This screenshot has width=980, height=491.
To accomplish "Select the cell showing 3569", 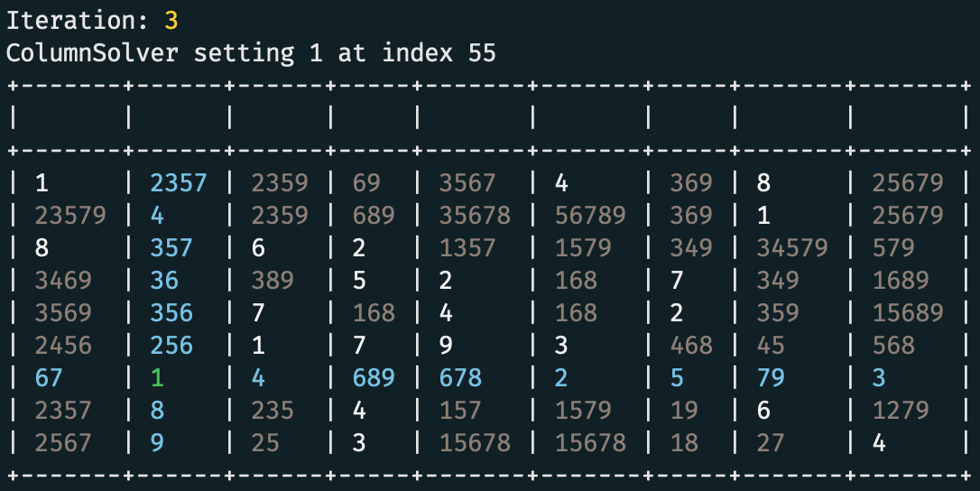I will (63, 312).
